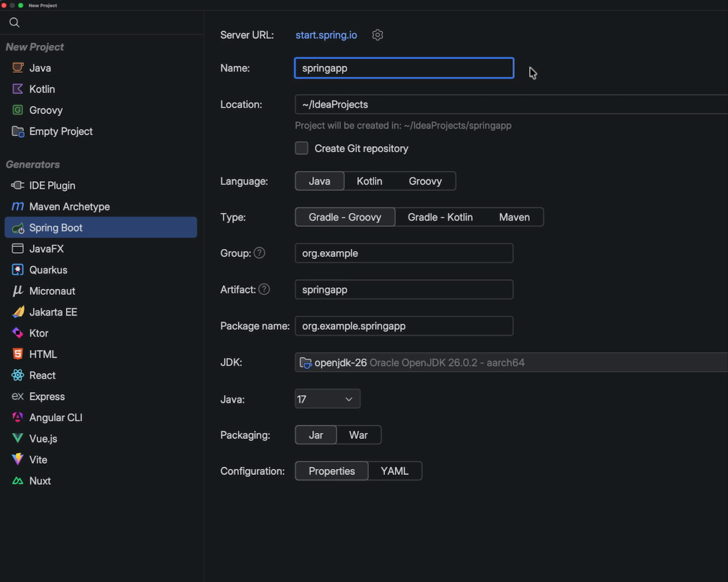
Task: Select YAML configuration format
Action: 395,471
